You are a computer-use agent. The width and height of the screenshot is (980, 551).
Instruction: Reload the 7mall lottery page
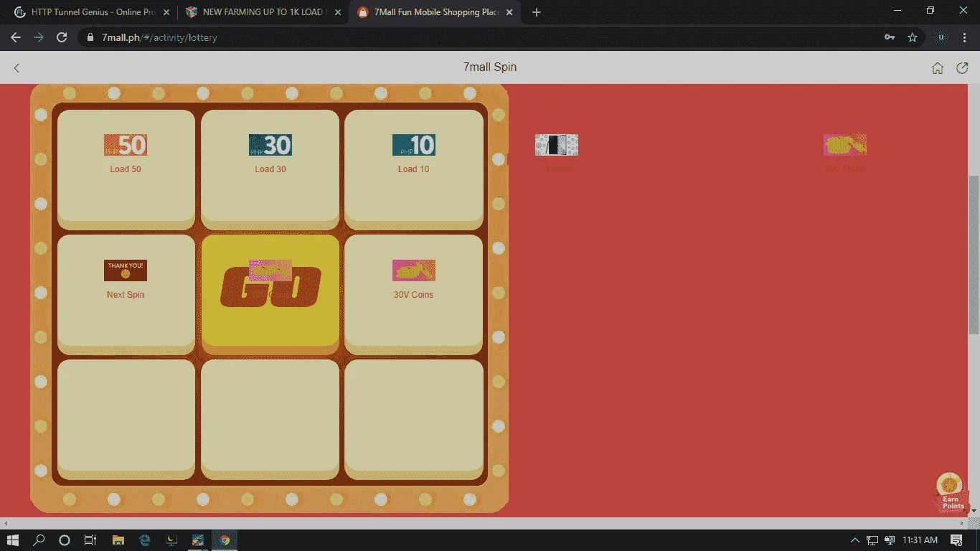[x=62, y=37]
